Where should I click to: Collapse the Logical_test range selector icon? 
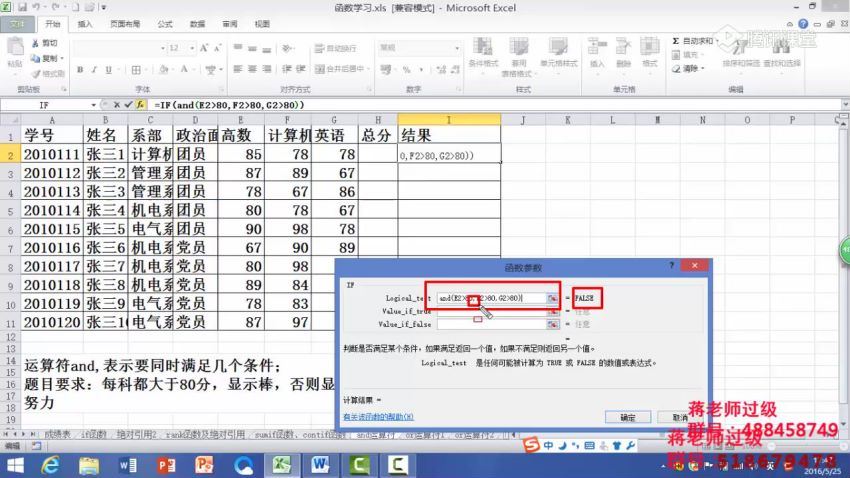552,298
